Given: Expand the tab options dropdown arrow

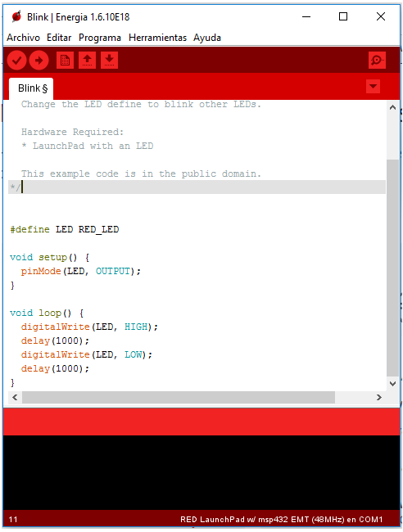Looking at the screenshot, I should click(374, 86).
